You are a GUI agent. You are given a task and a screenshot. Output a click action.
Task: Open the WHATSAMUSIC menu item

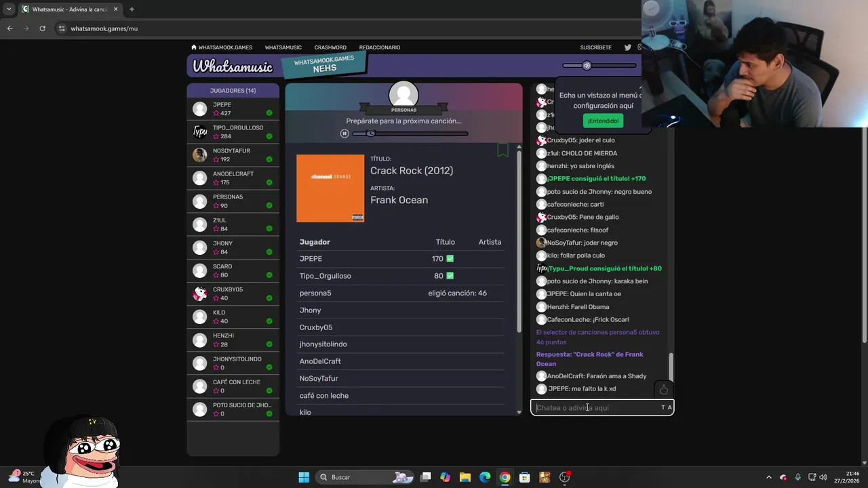(283, 47)
